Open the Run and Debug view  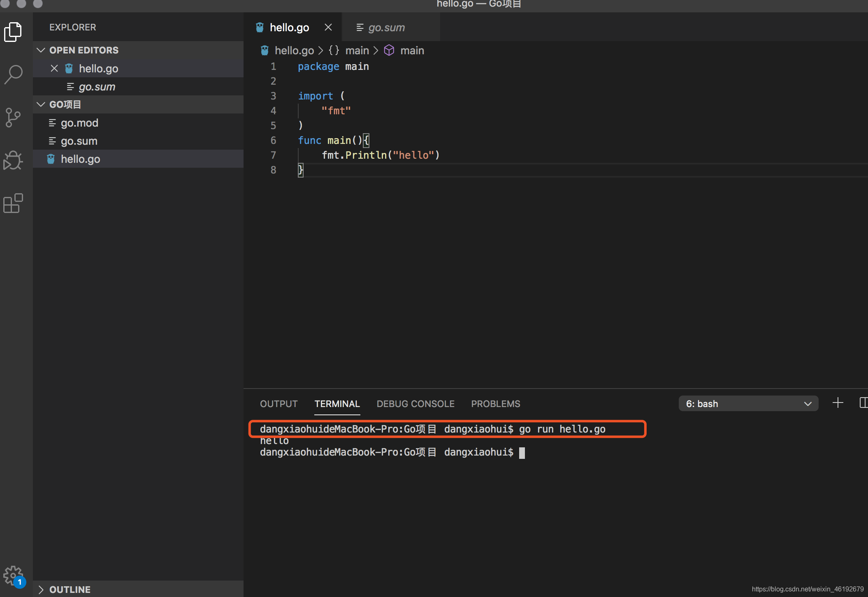tap(13, 160)
